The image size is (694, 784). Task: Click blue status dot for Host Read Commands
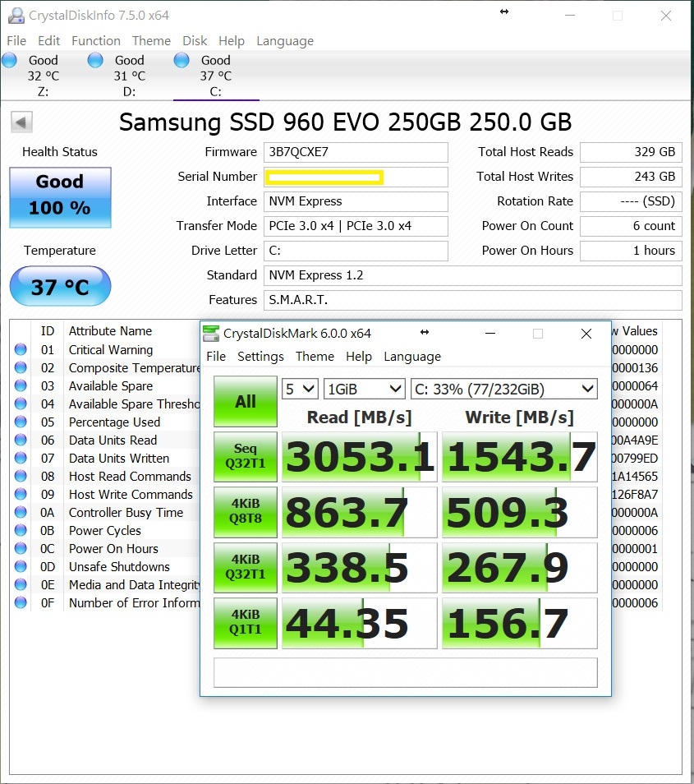pos(21,476)
